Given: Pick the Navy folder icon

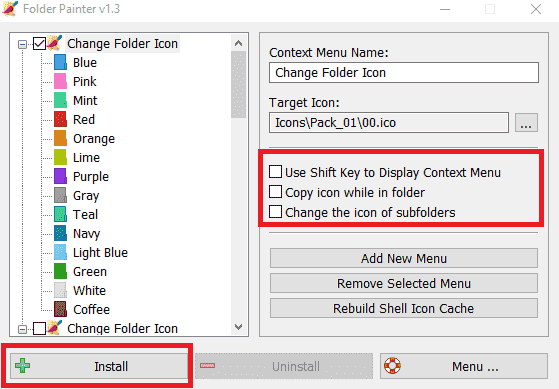Looking at the screenshot, I should [60, 234].
